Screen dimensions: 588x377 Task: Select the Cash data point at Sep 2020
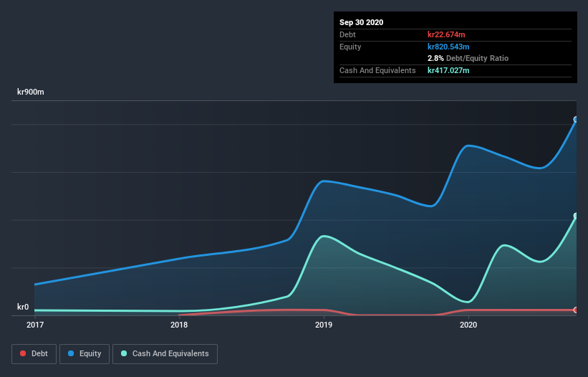(x=576, y=216)
